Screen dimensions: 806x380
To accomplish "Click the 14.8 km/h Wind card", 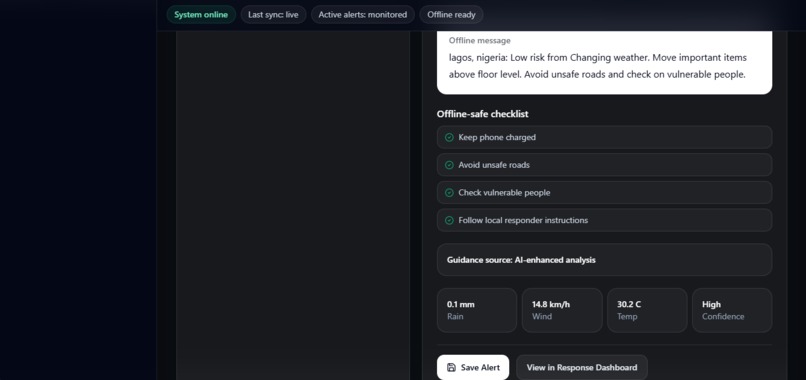I will [562, 310].
